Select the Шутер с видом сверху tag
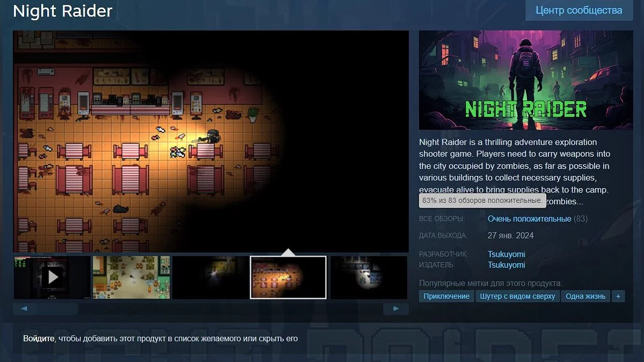This screenshot has width=644, height=362. click(518, 296)
